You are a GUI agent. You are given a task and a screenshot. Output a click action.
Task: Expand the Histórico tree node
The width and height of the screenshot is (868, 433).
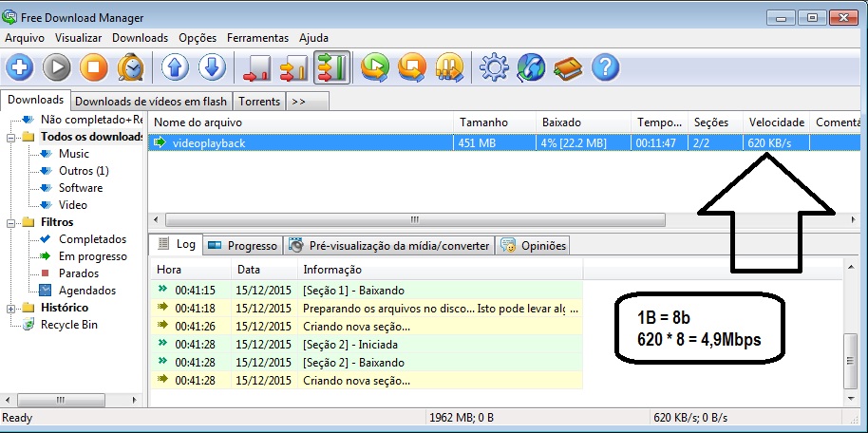click(x=11, y=309)
